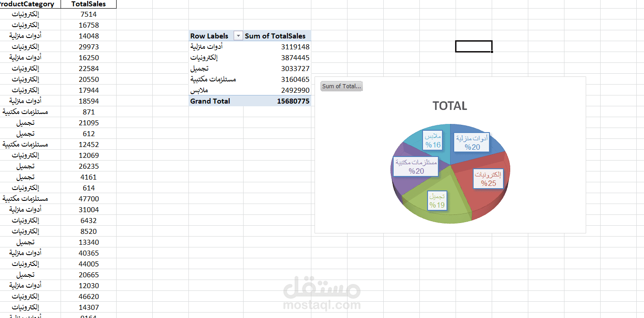Select the TotalSales cell 44005
The width and height of the screenshot is (644, 318).
(89, 264)
